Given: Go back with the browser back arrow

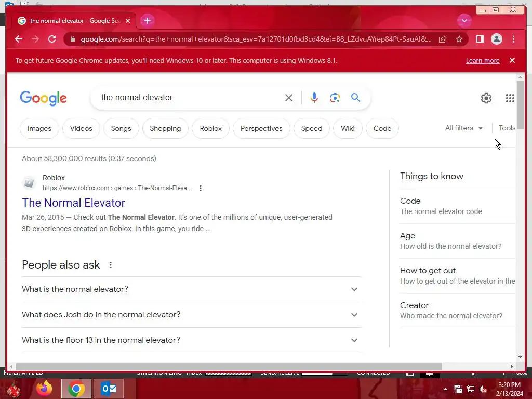Looking at the screenshot, I should pyautogui.click(x=19, y=39).
